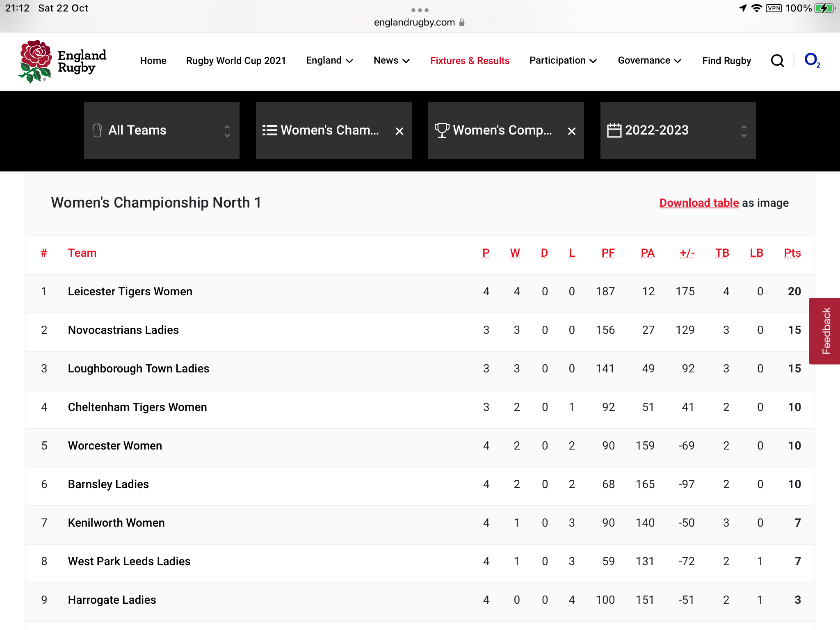Expand the England navigation menu
The image size is (840, 630).
(329, 61)
